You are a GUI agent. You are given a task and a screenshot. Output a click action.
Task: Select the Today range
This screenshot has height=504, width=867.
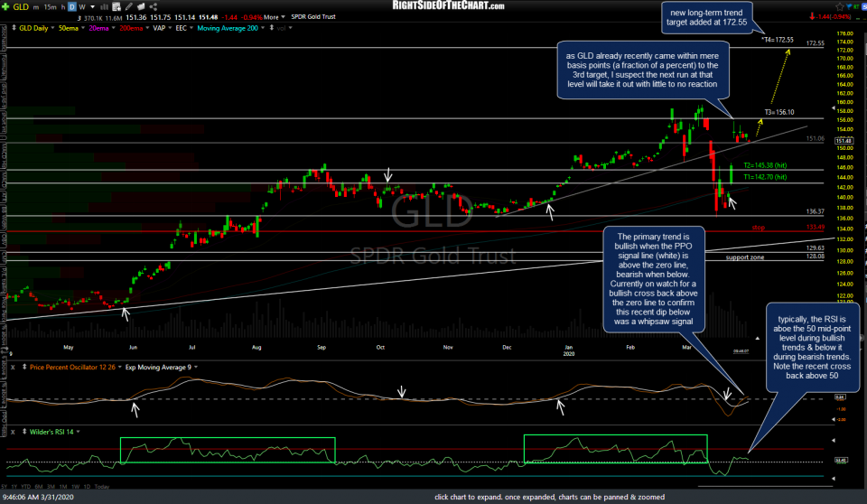102,487
